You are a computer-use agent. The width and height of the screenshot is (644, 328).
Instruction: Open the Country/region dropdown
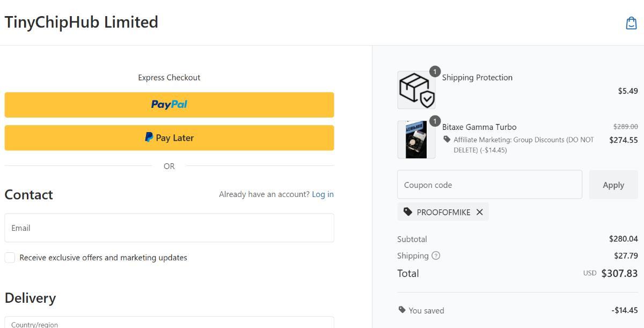pos(169,323)
